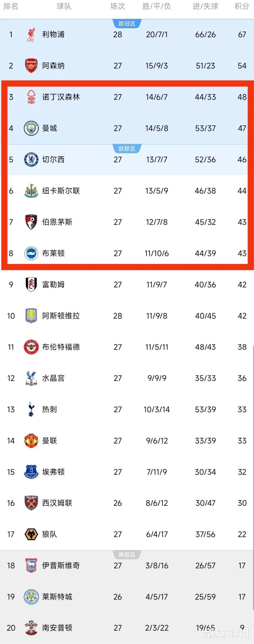Open the Brentford bee badge
The width and height of the screenshot is (254, 644).
click(x=31, y=347)
